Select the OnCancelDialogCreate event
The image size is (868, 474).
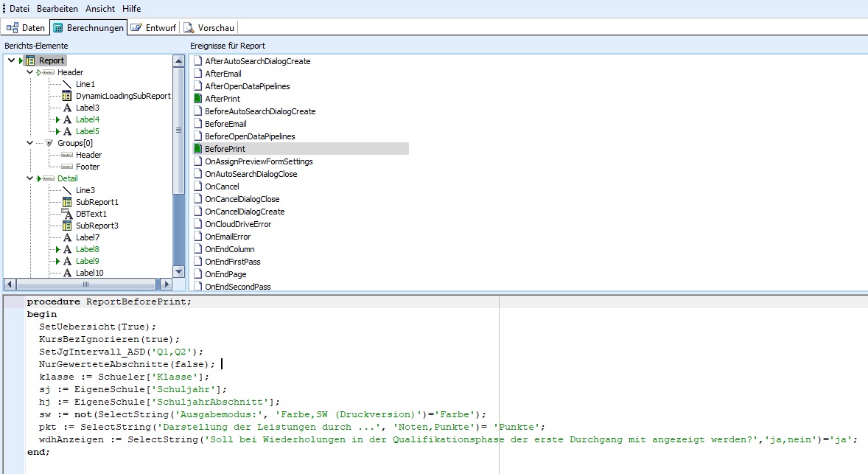(245, 212)
